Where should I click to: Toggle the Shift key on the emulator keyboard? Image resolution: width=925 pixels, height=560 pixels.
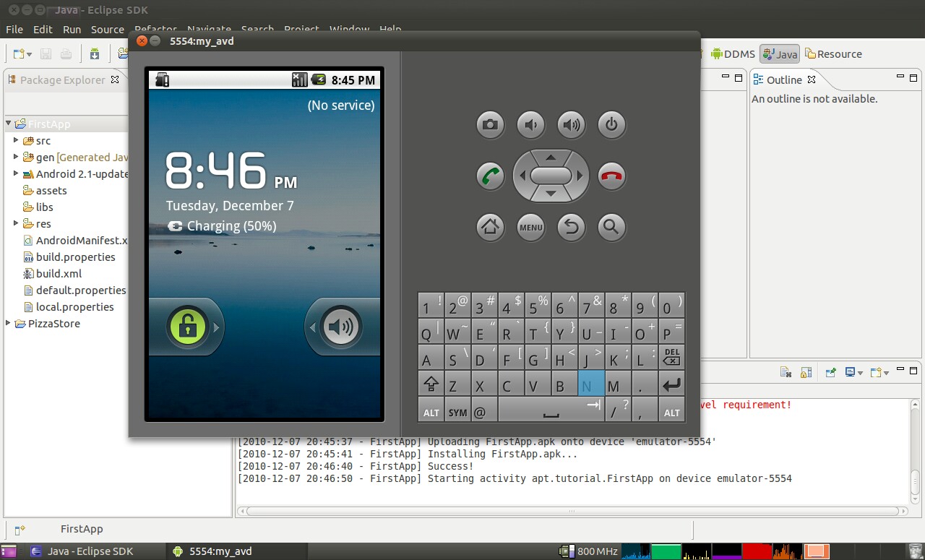431,384
